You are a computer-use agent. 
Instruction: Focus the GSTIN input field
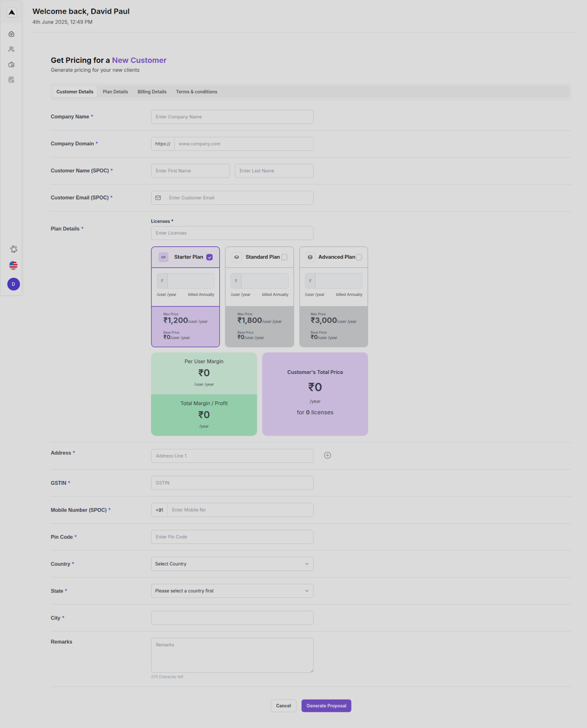232,483
